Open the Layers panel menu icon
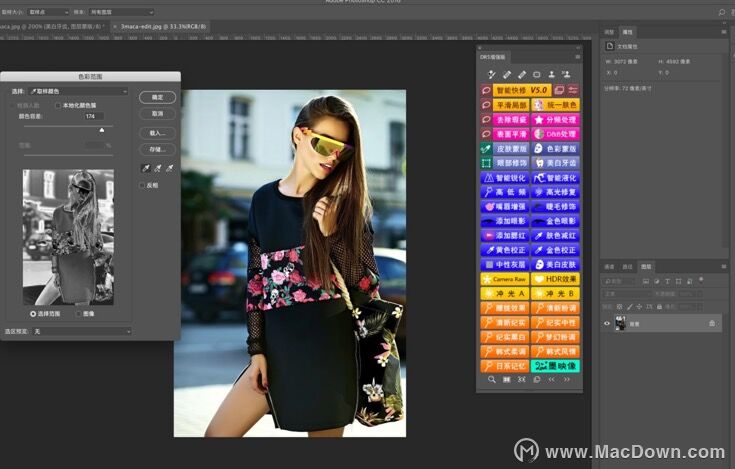 pos(724,266)
